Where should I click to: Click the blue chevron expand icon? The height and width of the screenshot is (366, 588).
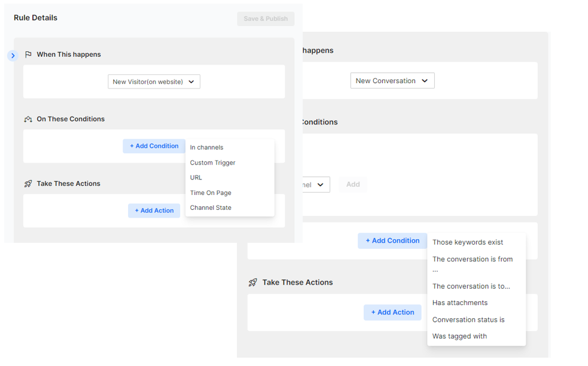coord(13,56)
